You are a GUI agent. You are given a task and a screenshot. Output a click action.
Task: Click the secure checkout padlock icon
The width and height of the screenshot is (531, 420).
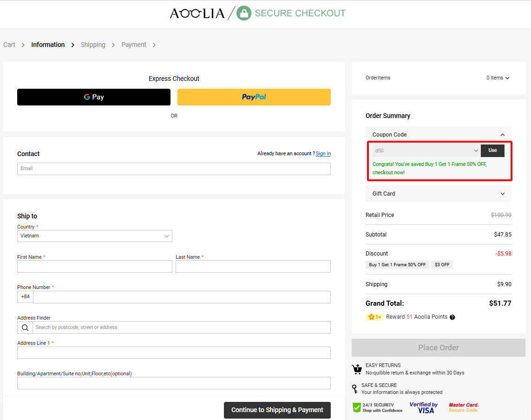(x=244, y=13)
